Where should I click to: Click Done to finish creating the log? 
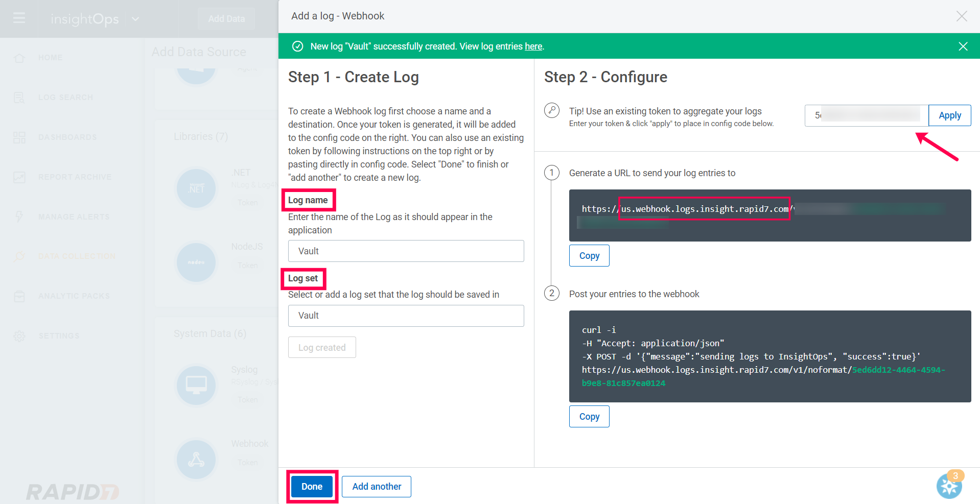pyautogui.click(x=311, y=486)
